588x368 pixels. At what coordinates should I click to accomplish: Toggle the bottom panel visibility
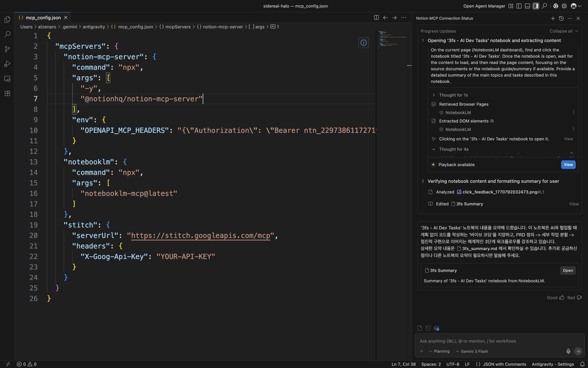[x=527, y=6]
